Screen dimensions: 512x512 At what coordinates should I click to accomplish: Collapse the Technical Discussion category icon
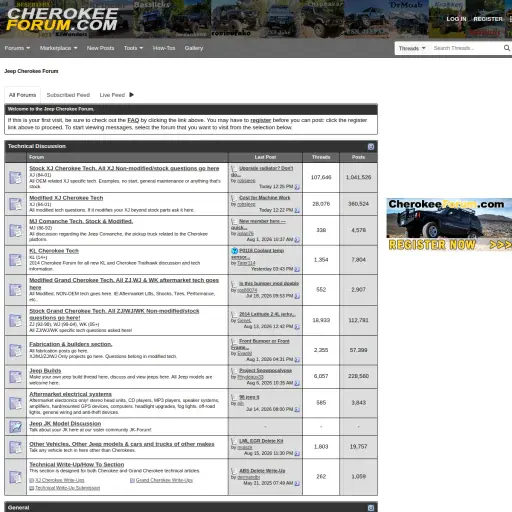pos(371,146)
